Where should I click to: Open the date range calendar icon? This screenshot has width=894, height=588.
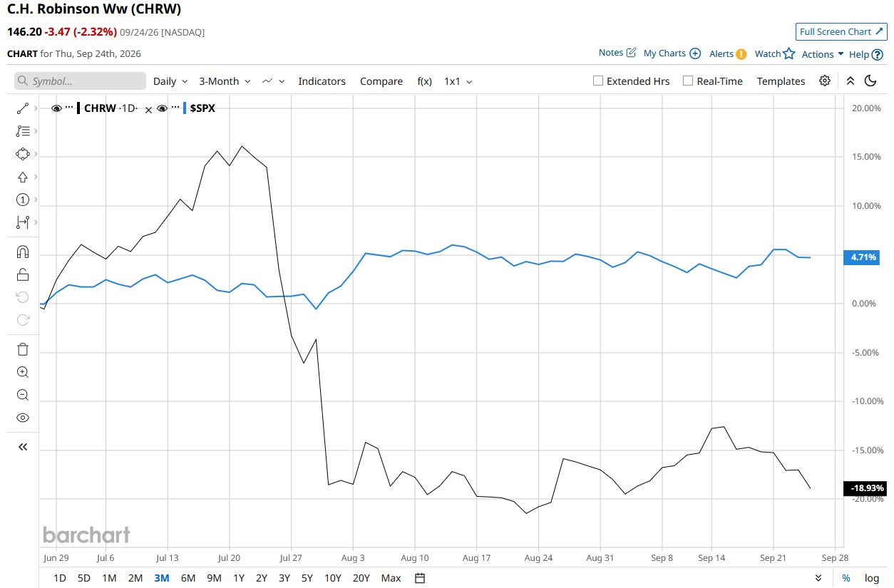(420, 578)
